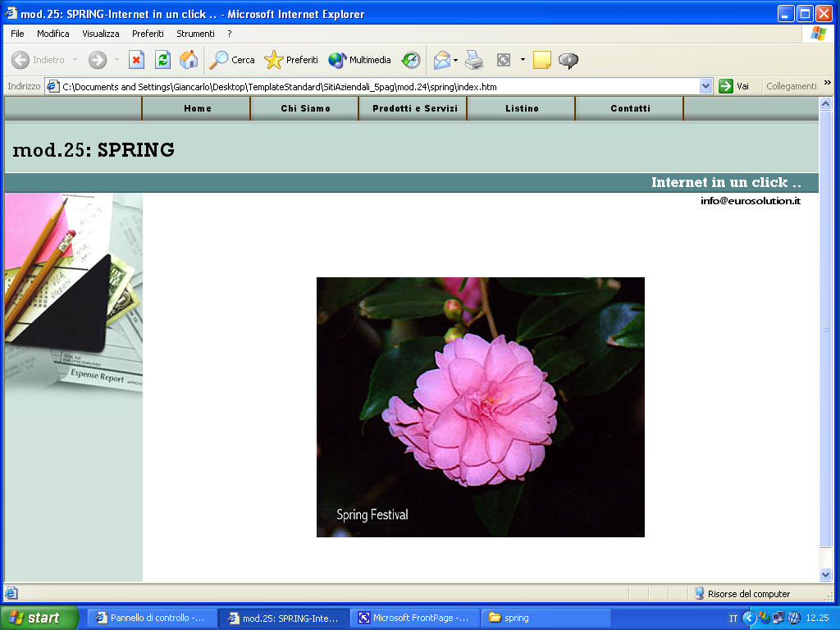Image resolution: width=840 pixels, height=630 pixels.
Task: Click the yellow note toolbar icon
Action: click(x=542, y=60)
